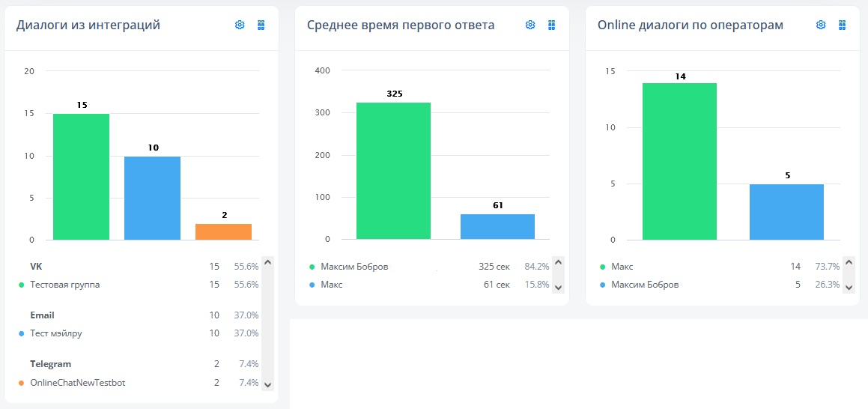Click grid icon in Диалоги из интеграций widget
The image size is (868, 409).
[261, 25]
